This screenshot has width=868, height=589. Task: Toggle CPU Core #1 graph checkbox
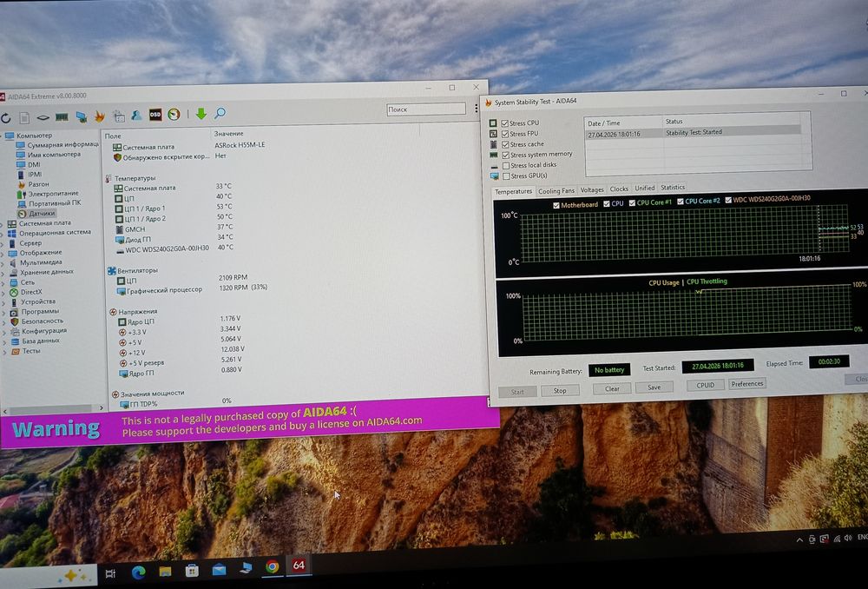[632, 202]
